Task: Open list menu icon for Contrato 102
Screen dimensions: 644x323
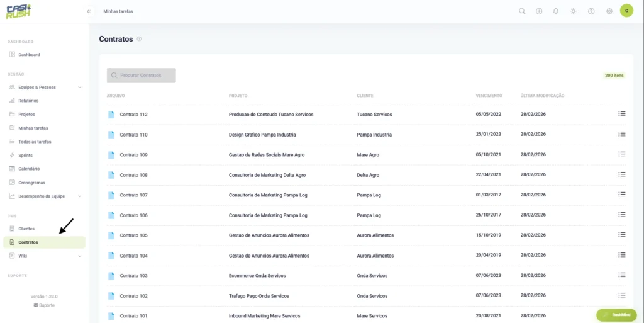Action: [x=622, y=295]
